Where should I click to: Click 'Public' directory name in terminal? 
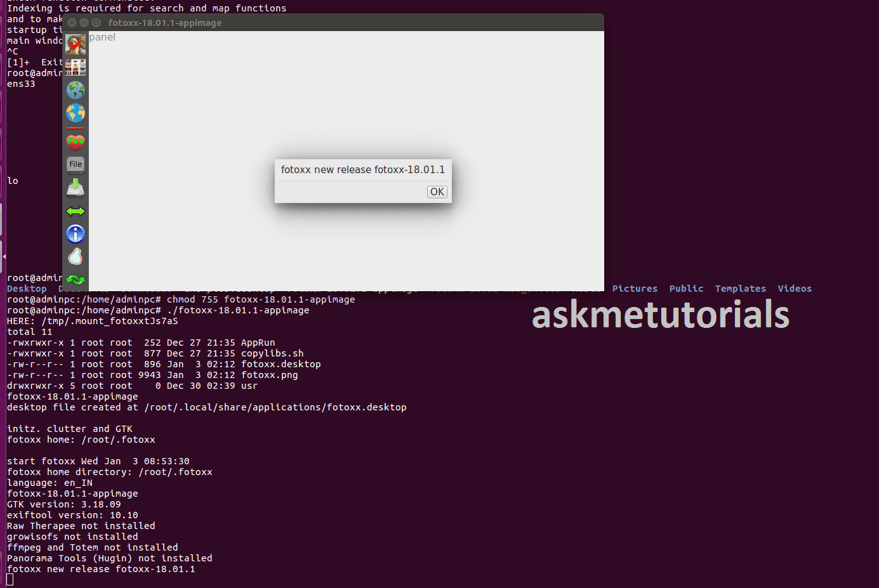pos(686,289)
